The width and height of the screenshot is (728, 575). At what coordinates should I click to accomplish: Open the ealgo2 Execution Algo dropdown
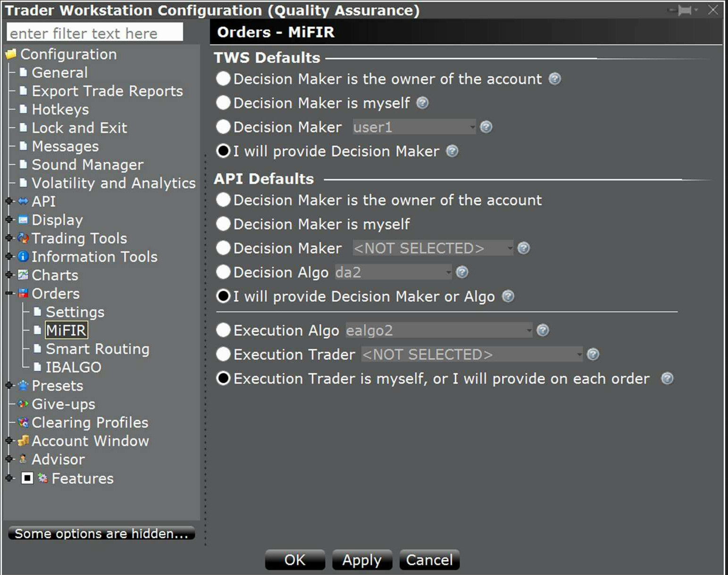[x=439, y=330]
